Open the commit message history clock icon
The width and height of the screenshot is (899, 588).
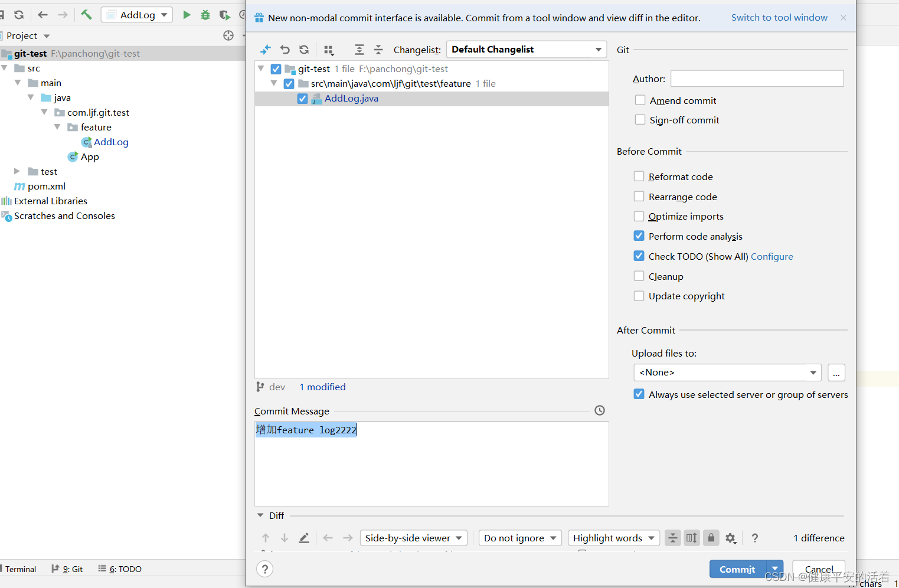(x=600, y=410)
